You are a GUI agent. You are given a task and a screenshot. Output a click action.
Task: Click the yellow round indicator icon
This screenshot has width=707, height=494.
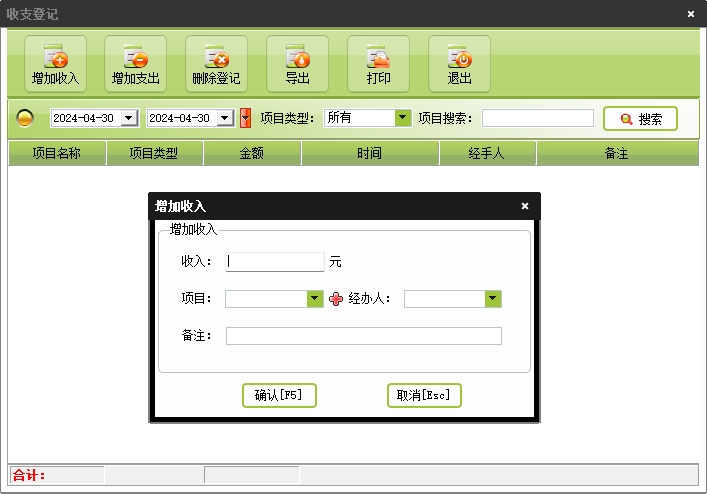coord(26,118)
